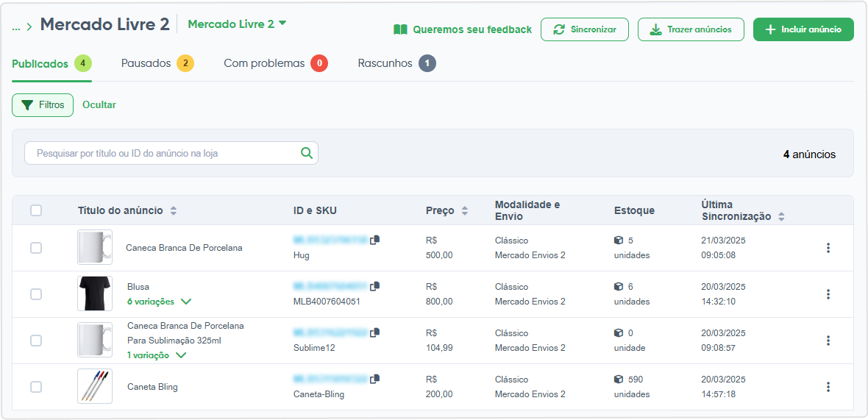The width and height of the screenshot is (868, 420).
Task: Copy the Blusa listing ID
Action: 375,286
